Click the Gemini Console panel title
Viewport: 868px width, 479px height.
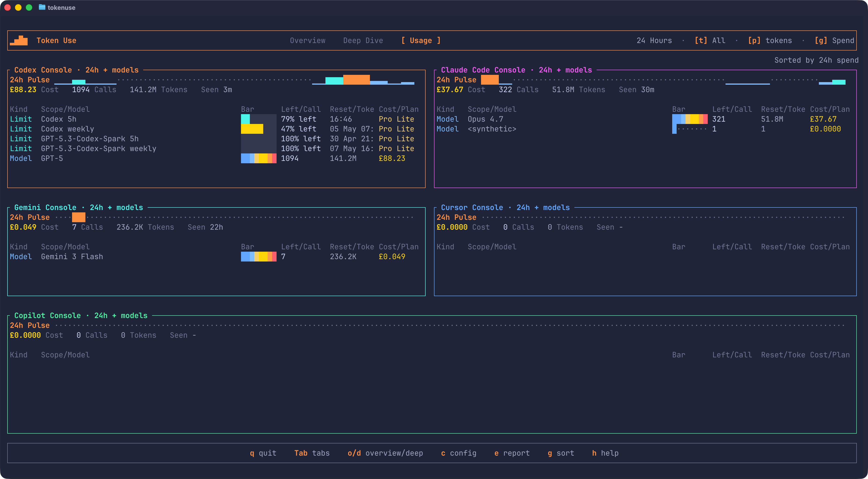79,207
